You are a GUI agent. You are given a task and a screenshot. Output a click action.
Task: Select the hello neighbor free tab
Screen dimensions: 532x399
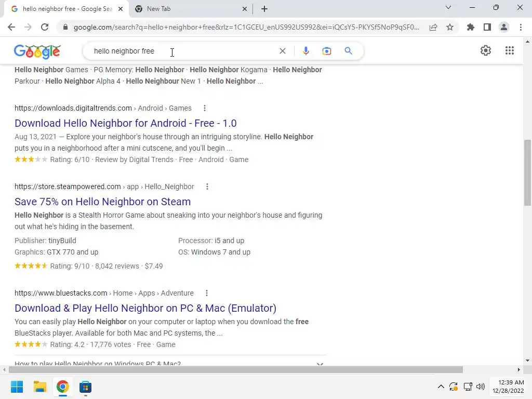[66, 9]
